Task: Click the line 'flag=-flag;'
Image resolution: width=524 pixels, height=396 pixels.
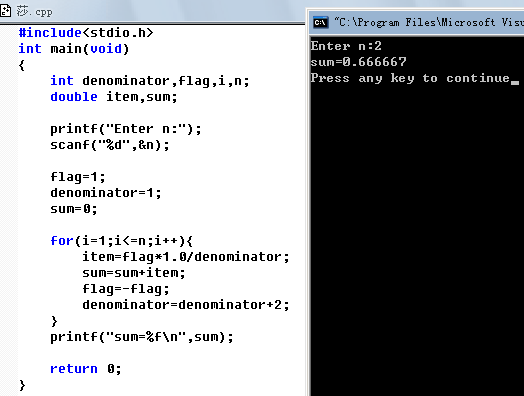Action: [126, 289]
